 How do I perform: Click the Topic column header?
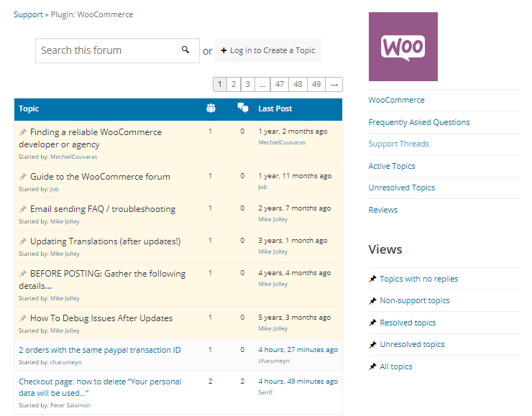point(29,108)
